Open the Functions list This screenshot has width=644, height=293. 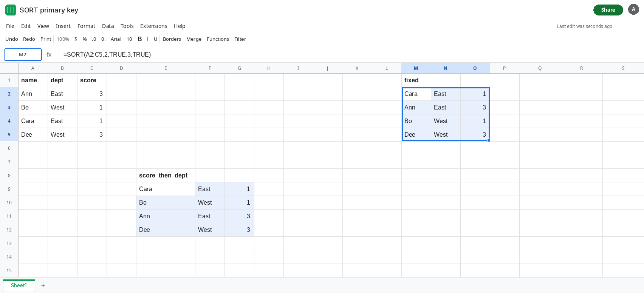tap(218, 39)
